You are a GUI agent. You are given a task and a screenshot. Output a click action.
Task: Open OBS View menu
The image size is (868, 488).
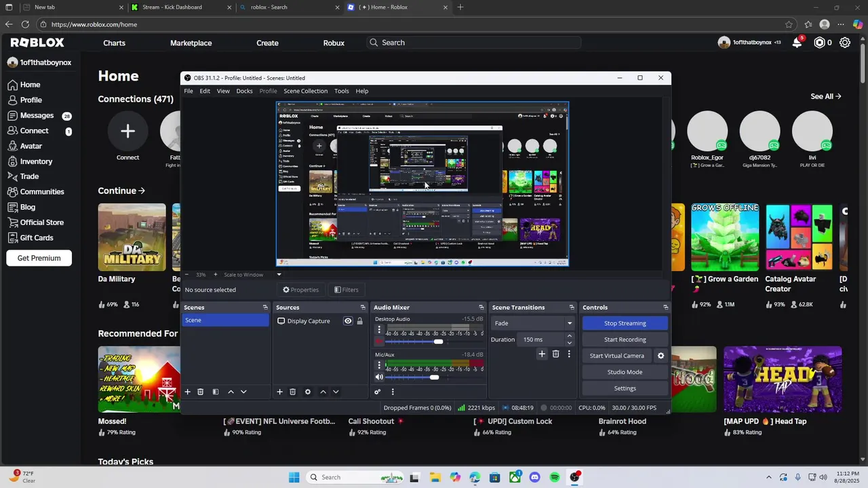[x=223, y=91]
